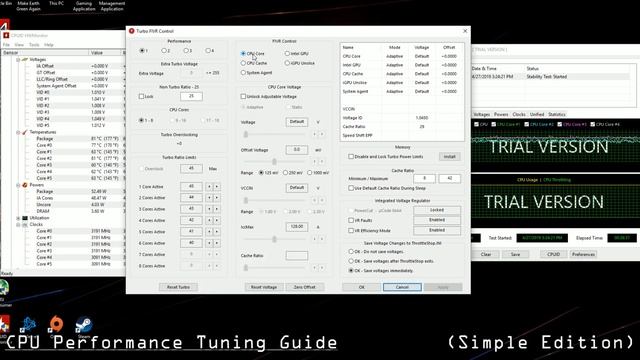Open Gaming Application desktop shortcut
Image resolution: width=640 pixels, height=360 pixels.
tap(84, 6)
